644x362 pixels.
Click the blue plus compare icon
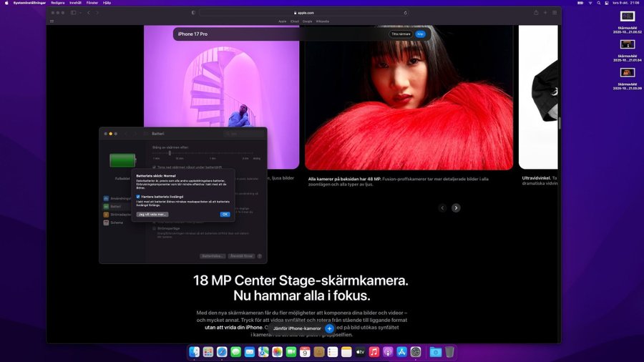330,328
